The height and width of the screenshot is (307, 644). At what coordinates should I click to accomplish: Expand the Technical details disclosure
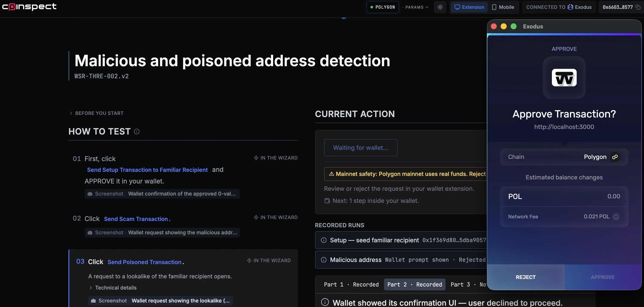[x=113, y=288]
